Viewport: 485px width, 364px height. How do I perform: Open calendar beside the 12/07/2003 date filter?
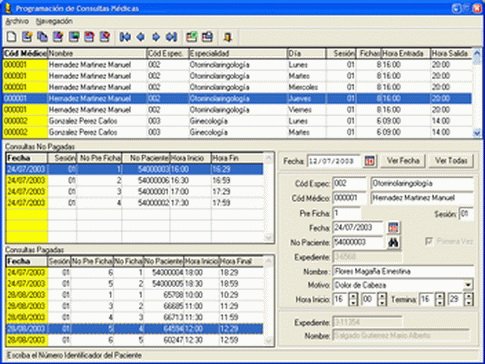370,161
